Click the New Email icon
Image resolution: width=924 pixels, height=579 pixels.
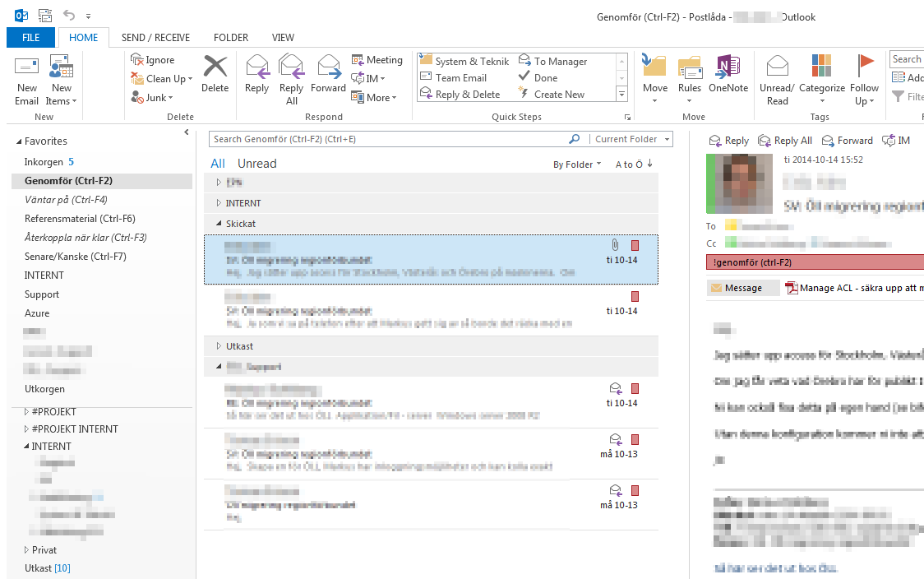[26, 68]
